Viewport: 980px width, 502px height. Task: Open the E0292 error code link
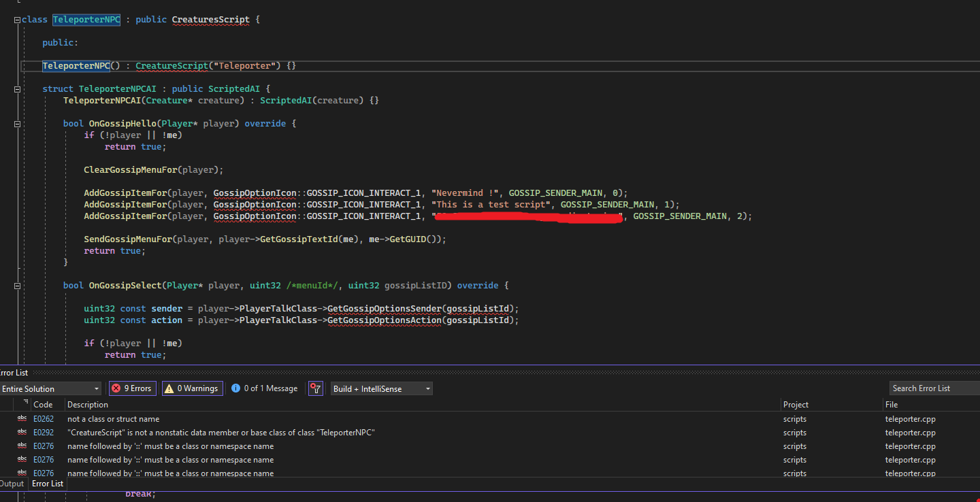click(x=44, y=433)
